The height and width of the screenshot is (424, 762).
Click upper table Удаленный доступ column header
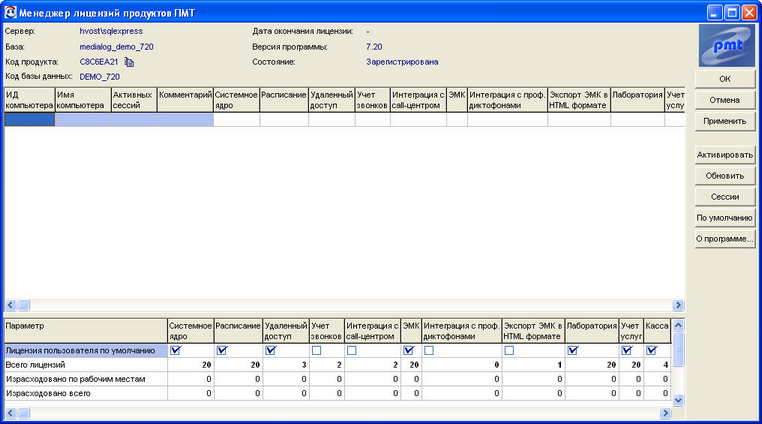(332, 100)
